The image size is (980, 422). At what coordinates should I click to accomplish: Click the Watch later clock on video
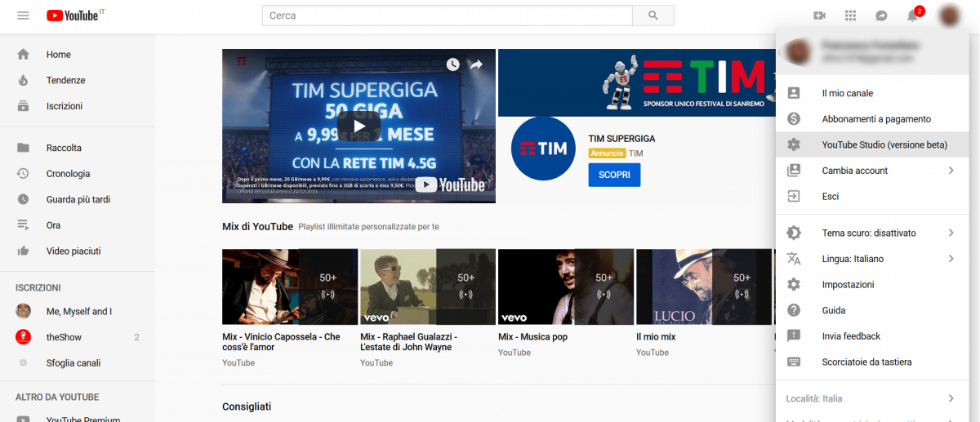click(x=453, y=64)
